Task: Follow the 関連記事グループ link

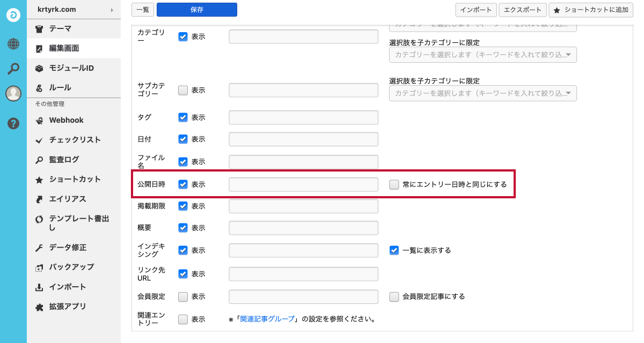Action: tap(268, 318)
